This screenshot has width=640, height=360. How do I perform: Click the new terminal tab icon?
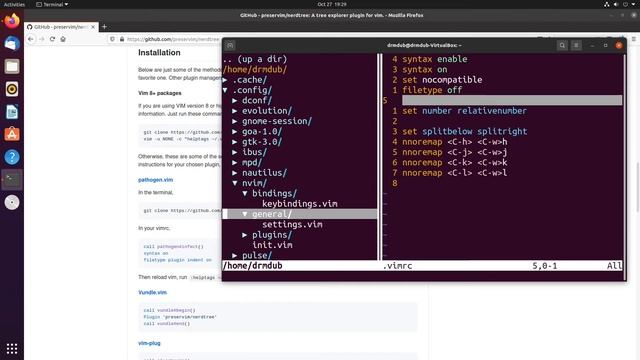230,45
